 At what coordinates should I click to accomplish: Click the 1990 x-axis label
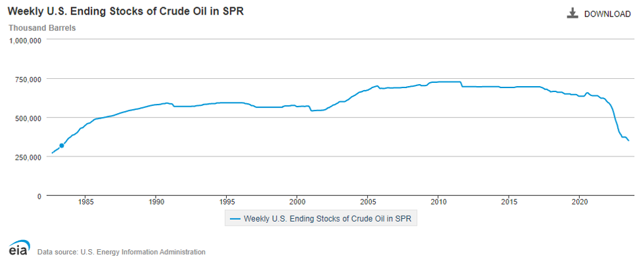tap(156, 202)
